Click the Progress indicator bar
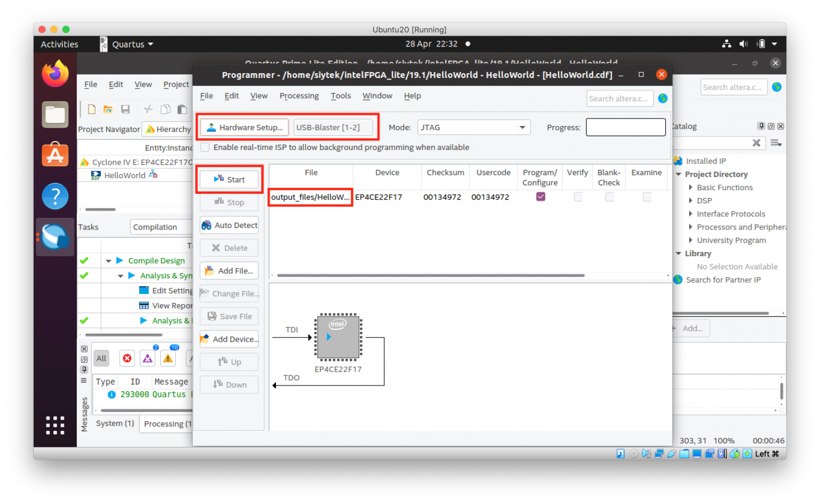This screenshot has height=504, width=820. pos(626,127)
